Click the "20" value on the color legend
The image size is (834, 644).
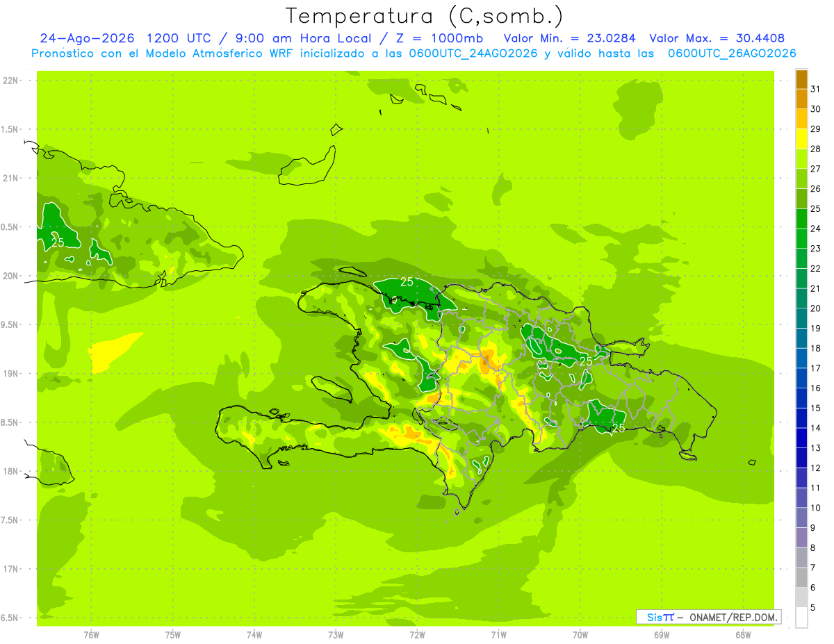pos(816,308)
